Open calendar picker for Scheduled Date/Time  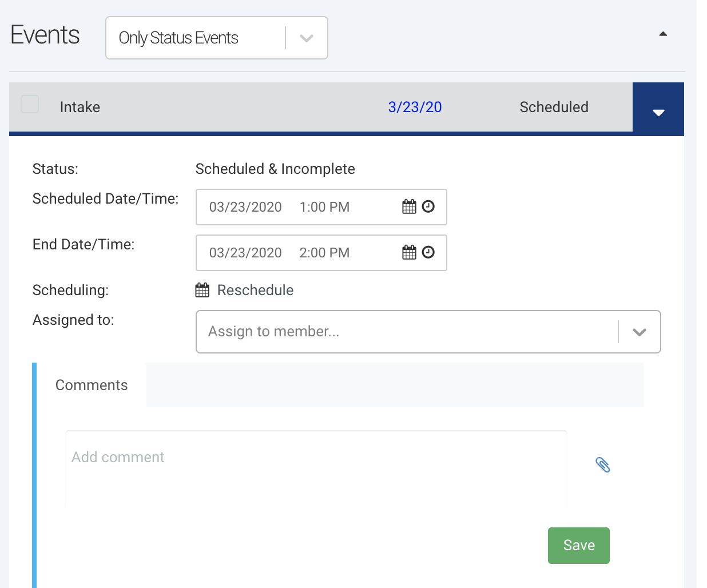[409, 207]
